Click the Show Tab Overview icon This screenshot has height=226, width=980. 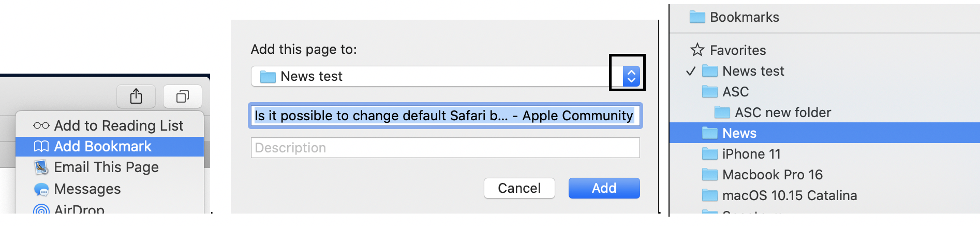point(183,96)
